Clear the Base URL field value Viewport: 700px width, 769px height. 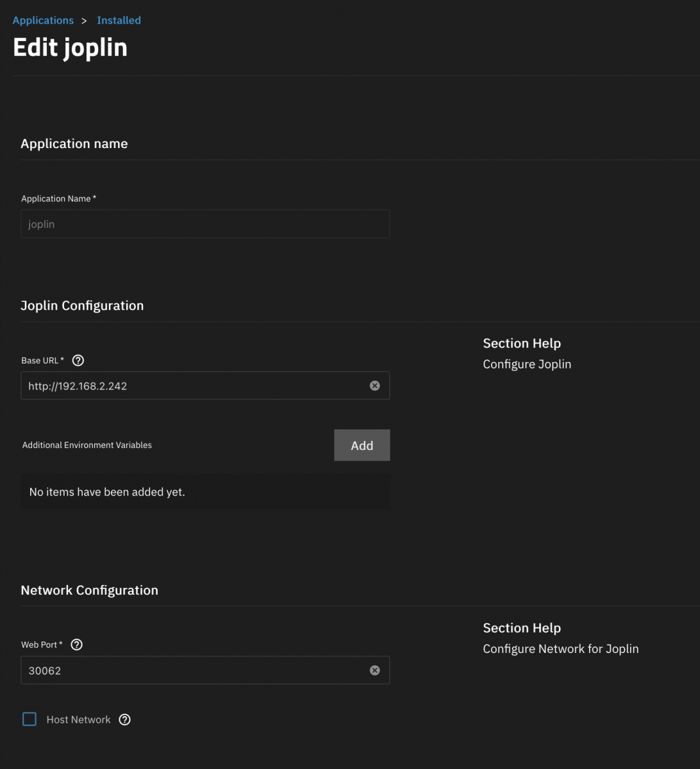[375, 386]
